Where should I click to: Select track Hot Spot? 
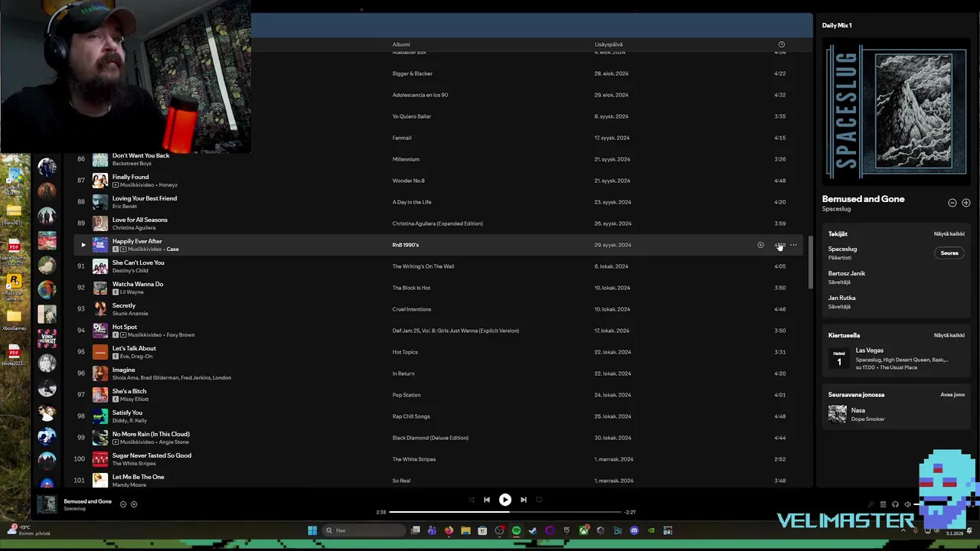(125, 327)
